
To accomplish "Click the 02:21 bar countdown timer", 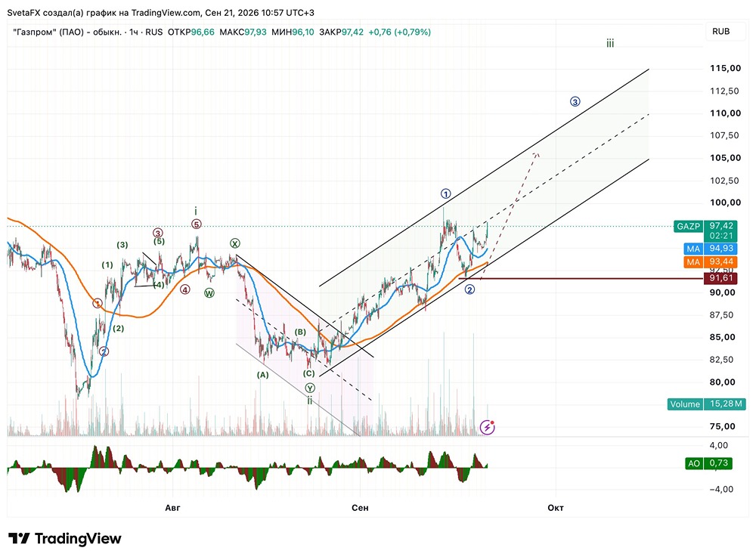I will (720, 236).
